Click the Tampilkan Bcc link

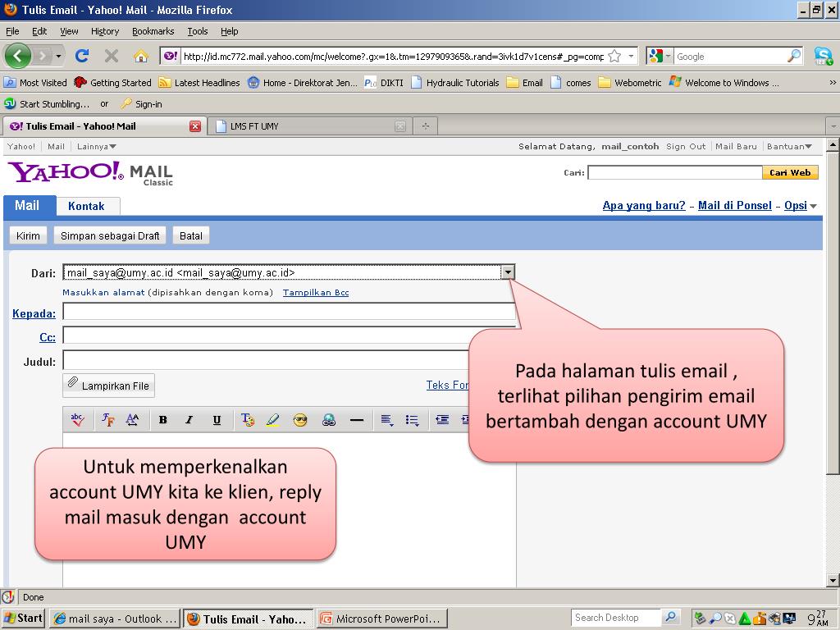click(316, 293)
